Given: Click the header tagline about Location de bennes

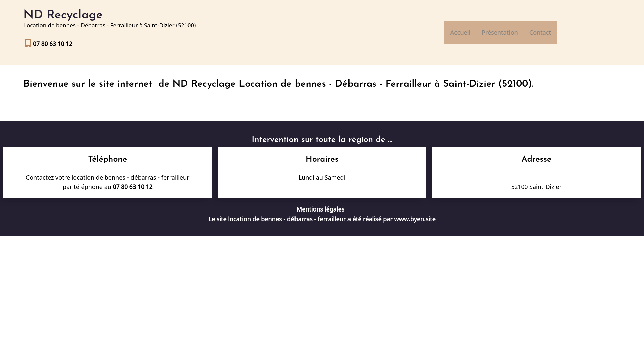Looking at the screenshot, I should 109,25.
